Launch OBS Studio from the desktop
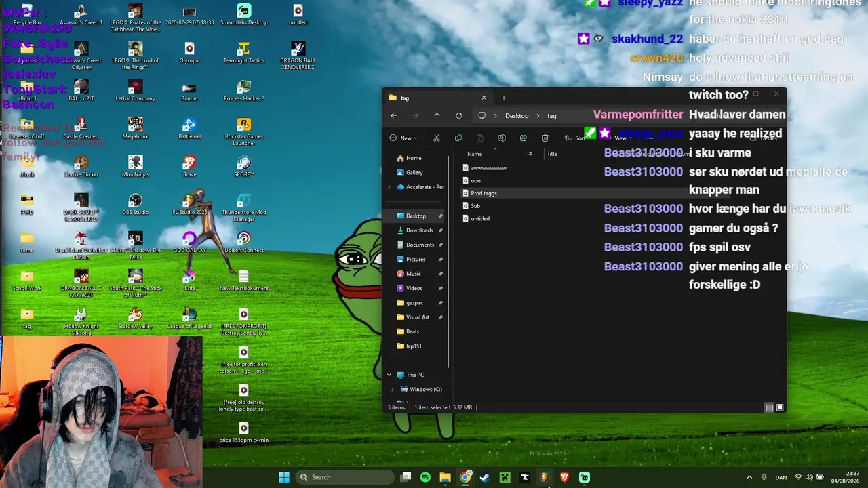 (x=135, y=204)
